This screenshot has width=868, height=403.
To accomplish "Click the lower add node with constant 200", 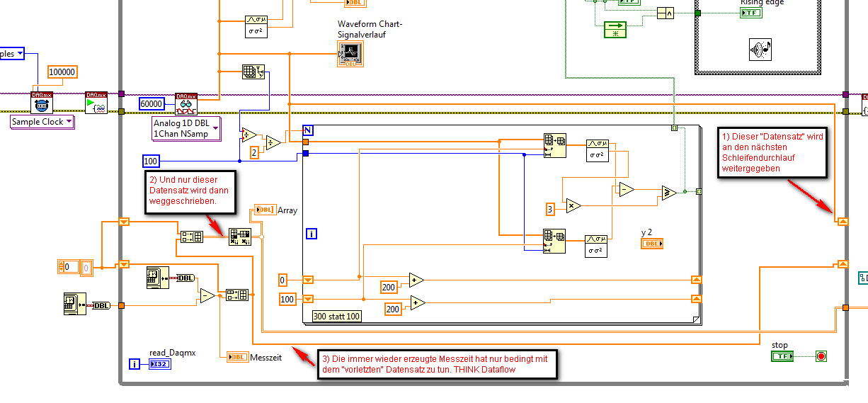I will (x=417, y=303).
